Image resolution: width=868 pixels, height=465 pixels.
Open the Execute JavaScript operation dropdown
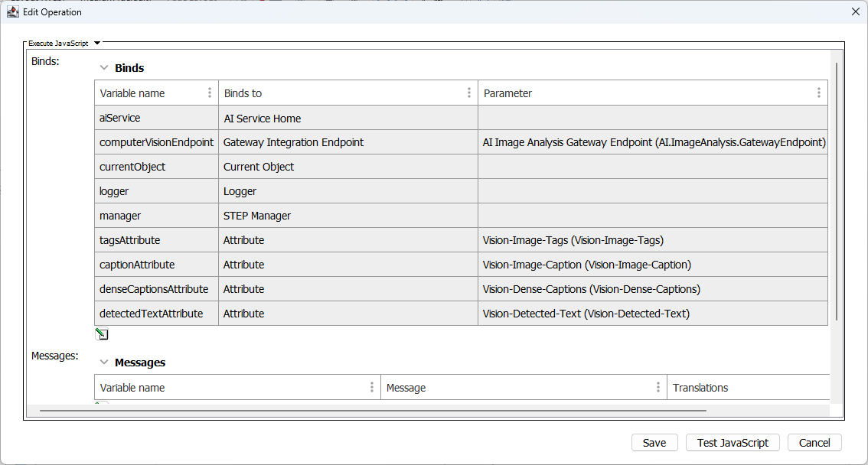(97, 44)
